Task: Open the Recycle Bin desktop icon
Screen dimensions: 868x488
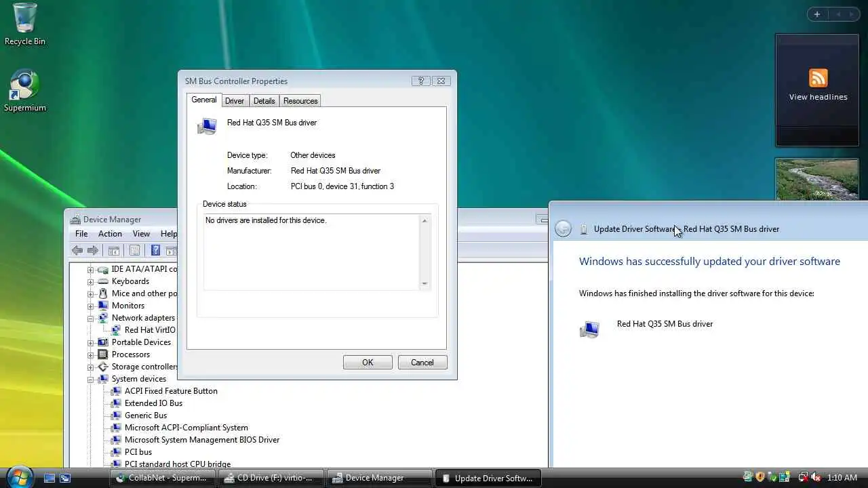Action: (25, 24)
